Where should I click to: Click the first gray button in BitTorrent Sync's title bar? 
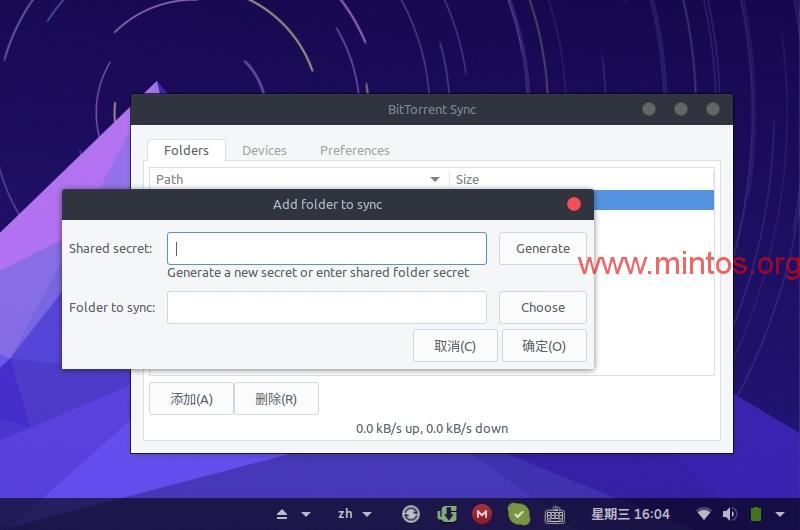click(649, 109)
